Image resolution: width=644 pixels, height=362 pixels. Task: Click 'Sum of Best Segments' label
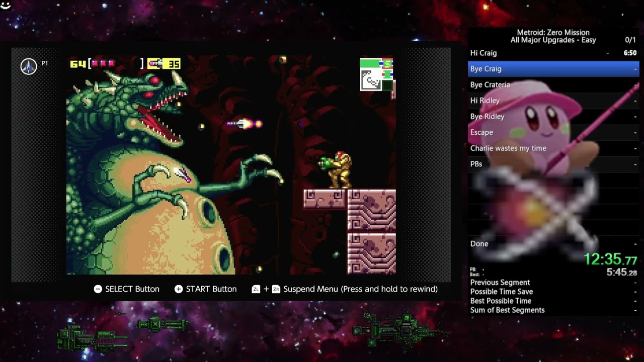(x=507, y=310)
